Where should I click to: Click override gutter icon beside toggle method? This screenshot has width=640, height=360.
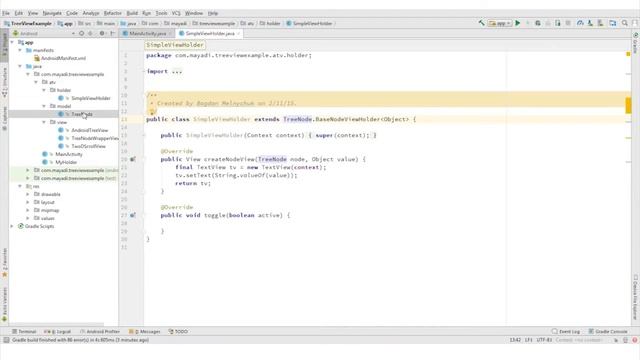tap(133, 215)
